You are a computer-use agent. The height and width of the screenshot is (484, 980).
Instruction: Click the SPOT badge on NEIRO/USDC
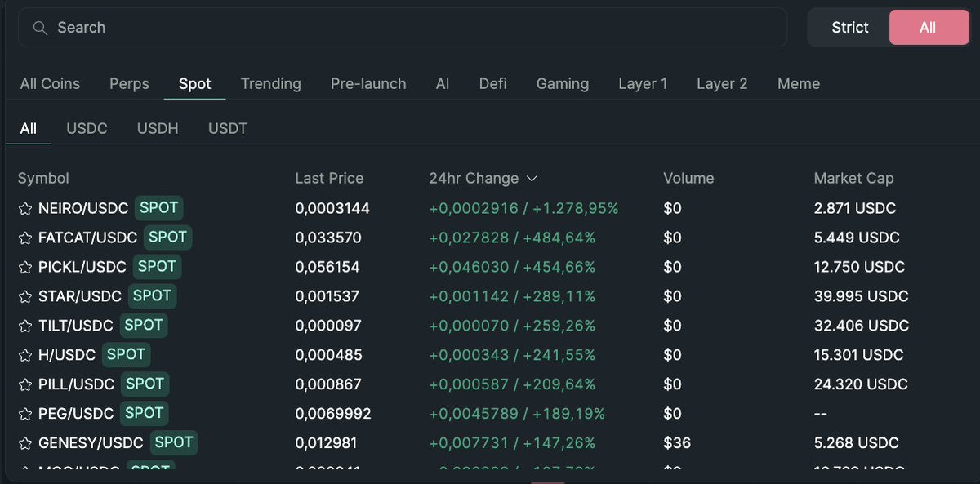pyautogui.click(x=158, y=208)
